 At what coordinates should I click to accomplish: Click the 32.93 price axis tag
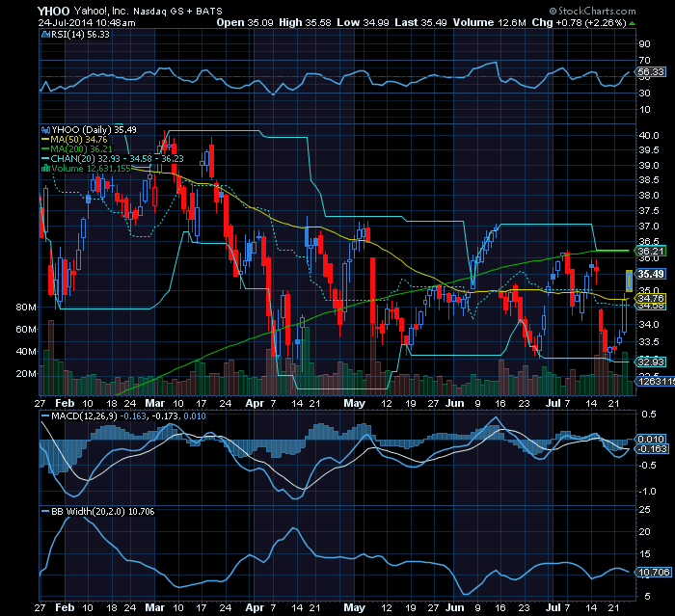(651, 362)
